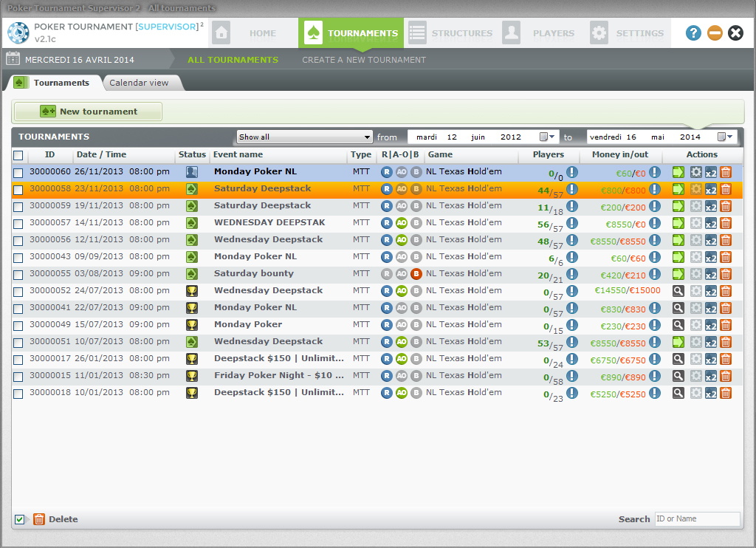The height and width of the screenshot is (548, 756).
Task: Click green arrow for Monday Poker NL 30000060
Action: tap(678, 172)
